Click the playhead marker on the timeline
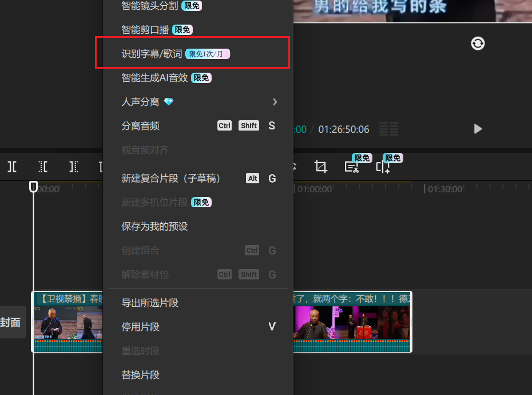The image size is (532, 395). click(33, 187)
